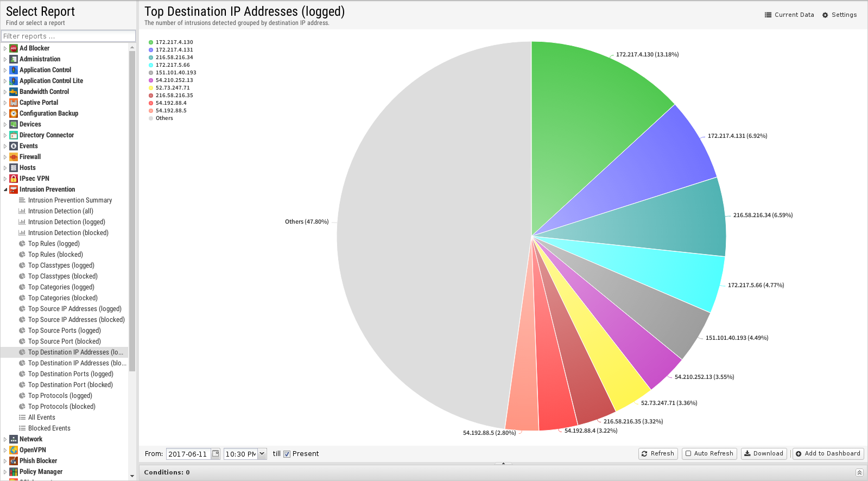Click the Filter reports search field
868x481 pixels.
(x=68, y=36)
